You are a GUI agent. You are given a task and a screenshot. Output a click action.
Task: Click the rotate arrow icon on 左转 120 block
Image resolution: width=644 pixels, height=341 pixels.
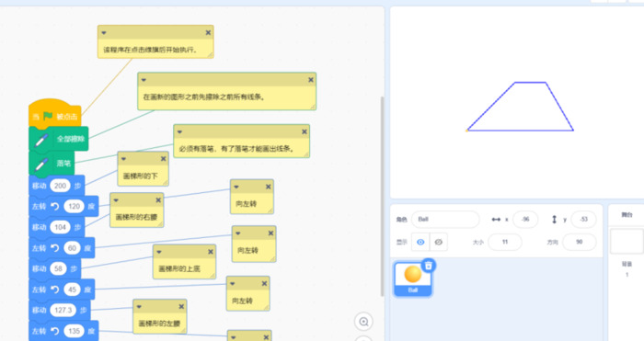pos(55,206)
